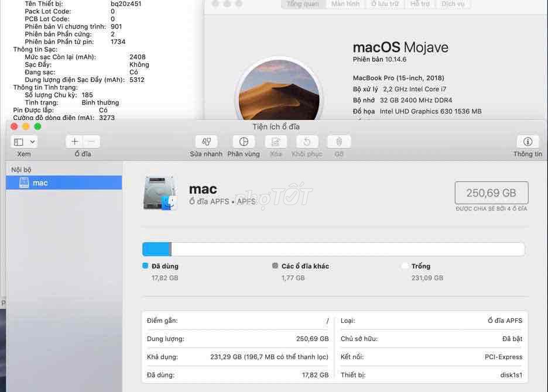The height and width of the screenshot is (392, 548).
Task: Toggle the Các ổ đĩa khác indicator
Action: 274,266
